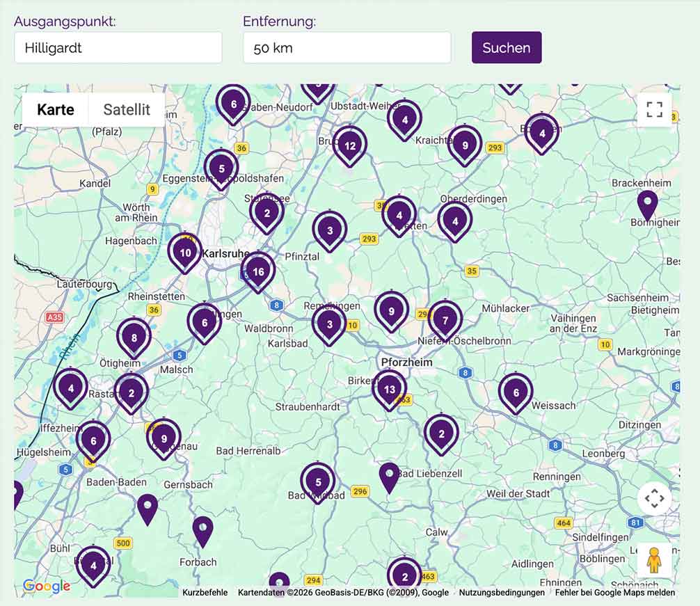The width and height of the screenshot is (700, 606).
Task: Select the Karte map view
Action: [56, 110]
